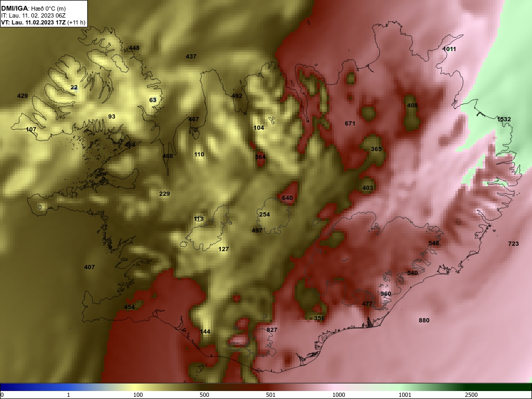The width and height of the screenshot is (532, 399).
Task: Click the map value 356
Action: click(319, 318)
